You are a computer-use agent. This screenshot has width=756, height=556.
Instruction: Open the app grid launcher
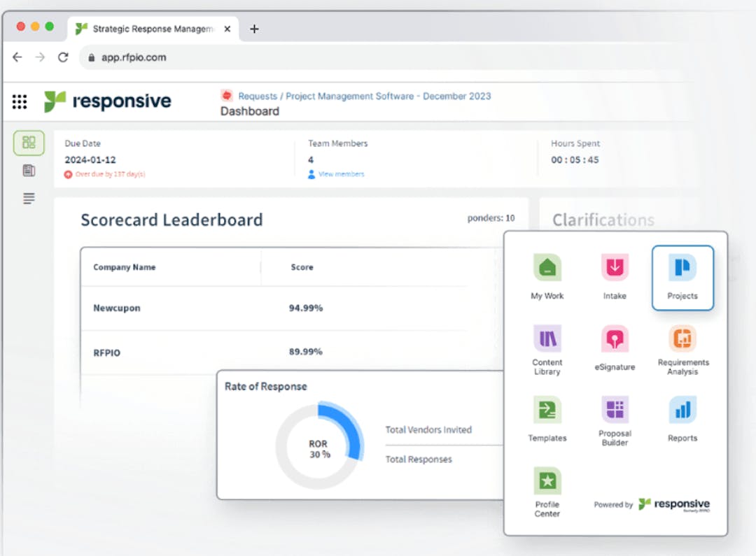tap(20, 101)
